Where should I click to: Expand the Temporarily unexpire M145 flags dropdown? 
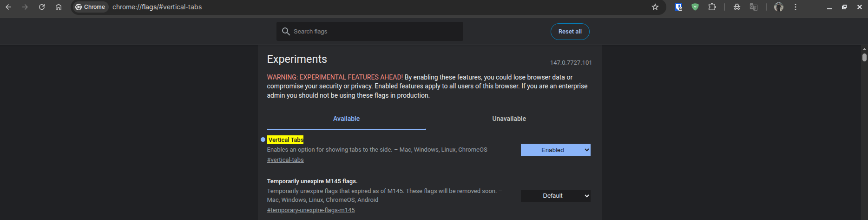(555, 196)
